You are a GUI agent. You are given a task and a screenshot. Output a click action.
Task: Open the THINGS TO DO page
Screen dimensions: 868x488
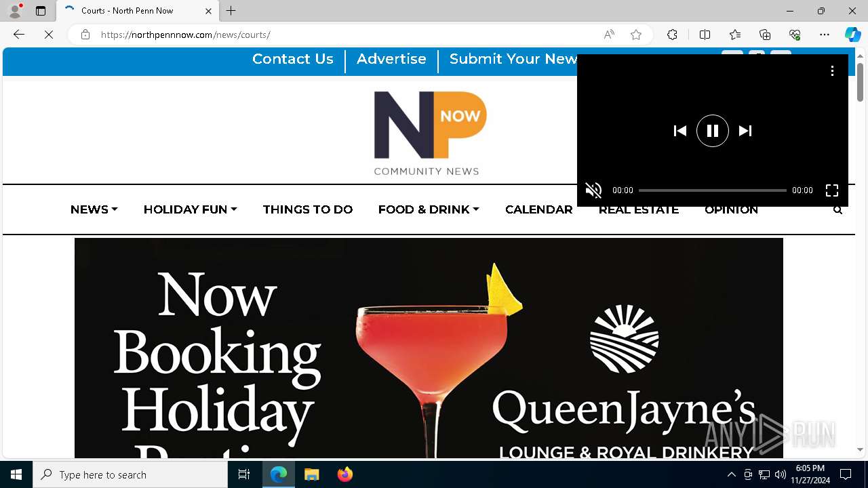click(x=308, y=209)
